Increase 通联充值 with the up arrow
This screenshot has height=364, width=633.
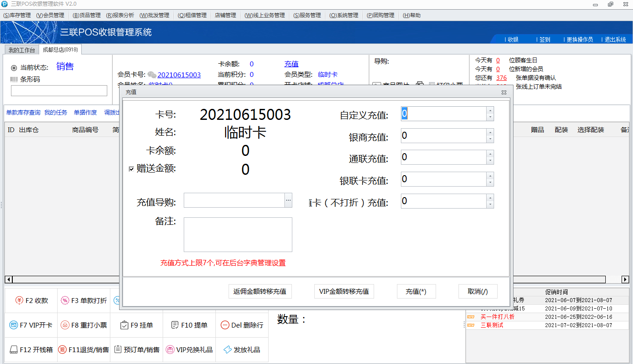coord(490,154)
